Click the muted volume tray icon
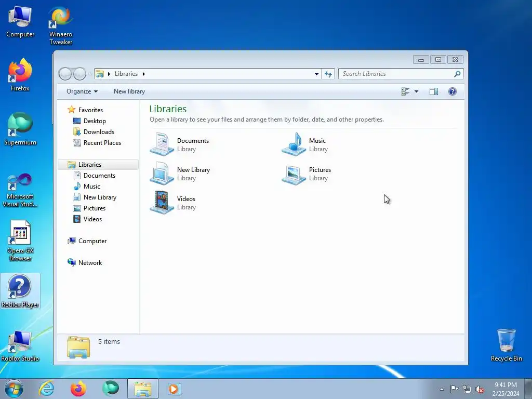The image size is (532, 399). pos(480,389)
